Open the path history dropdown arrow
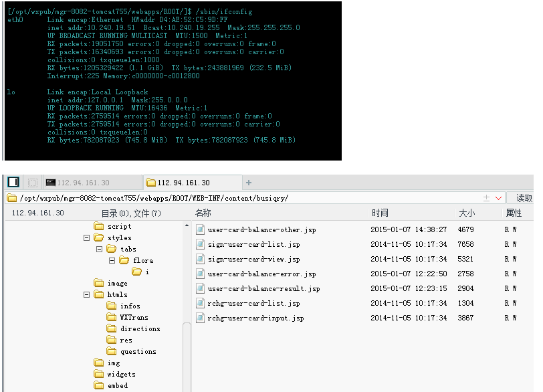 [498, 198]
